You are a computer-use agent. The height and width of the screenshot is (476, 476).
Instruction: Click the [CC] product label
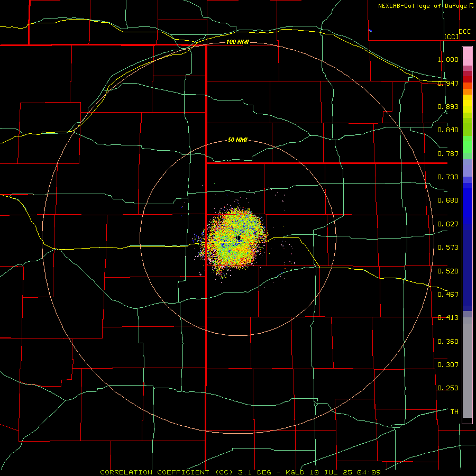click(452, 36)
